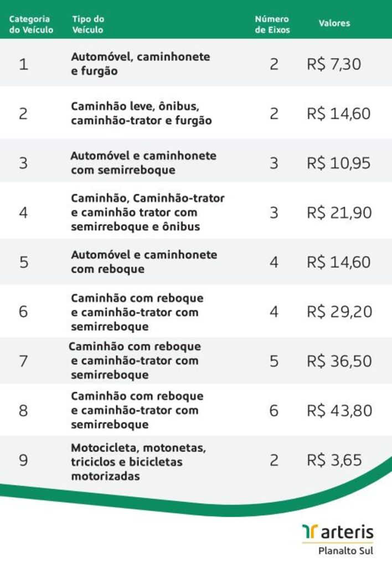The width and height of the screenshot is (392, 567).
Task: Click the R$ 36,50 price
Action: [339, 361]
